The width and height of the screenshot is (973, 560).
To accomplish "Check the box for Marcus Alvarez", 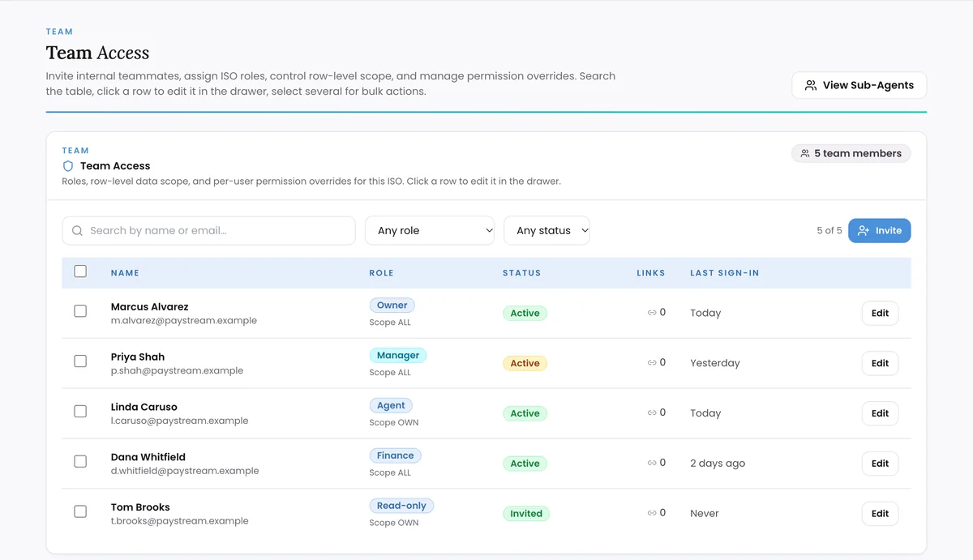I will pos(80,311).
